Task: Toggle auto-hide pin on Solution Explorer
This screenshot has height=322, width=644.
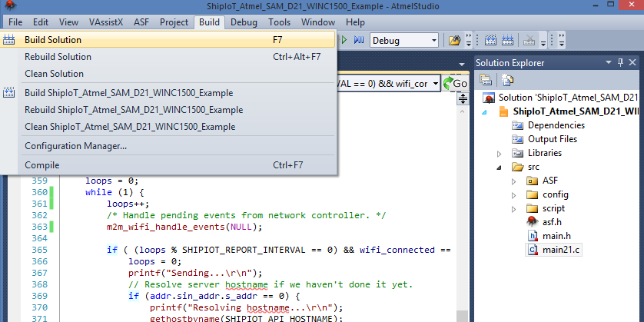Action: [x=621, y=62]
